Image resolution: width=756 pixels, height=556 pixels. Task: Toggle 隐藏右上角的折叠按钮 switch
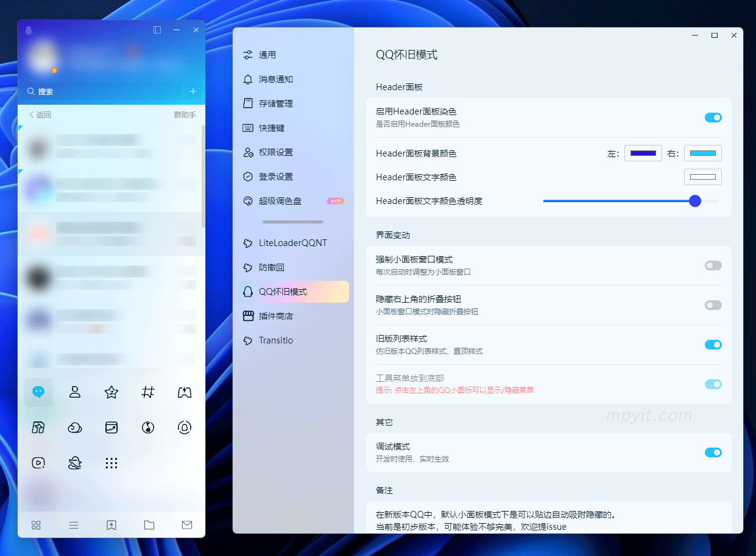[713, 305]
